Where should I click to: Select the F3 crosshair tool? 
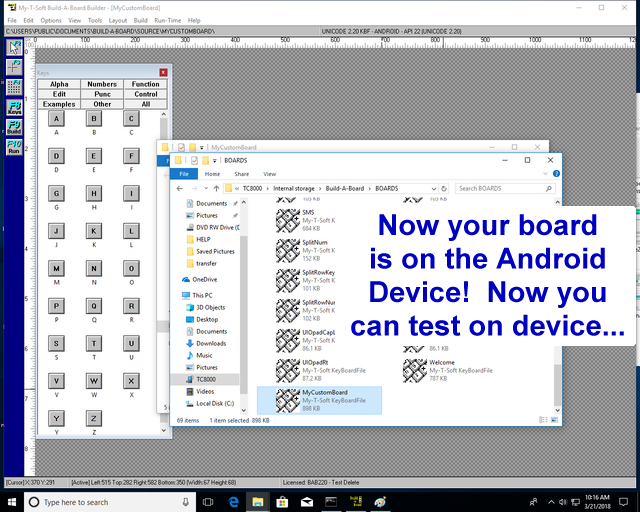14,67
